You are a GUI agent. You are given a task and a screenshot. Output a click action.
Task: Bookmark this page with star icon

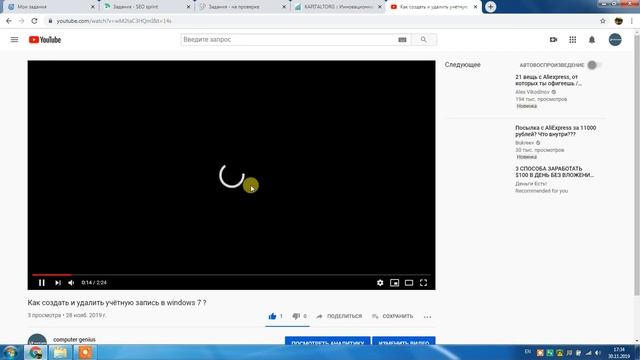tap(603, 21)
